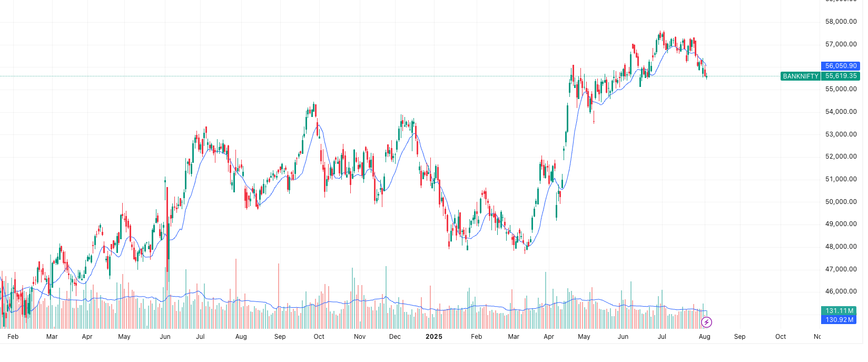Click the 54,000.00 price axis label
This screenshot has height=362, width=868.
pyautogui.click(x=841, y=112)
